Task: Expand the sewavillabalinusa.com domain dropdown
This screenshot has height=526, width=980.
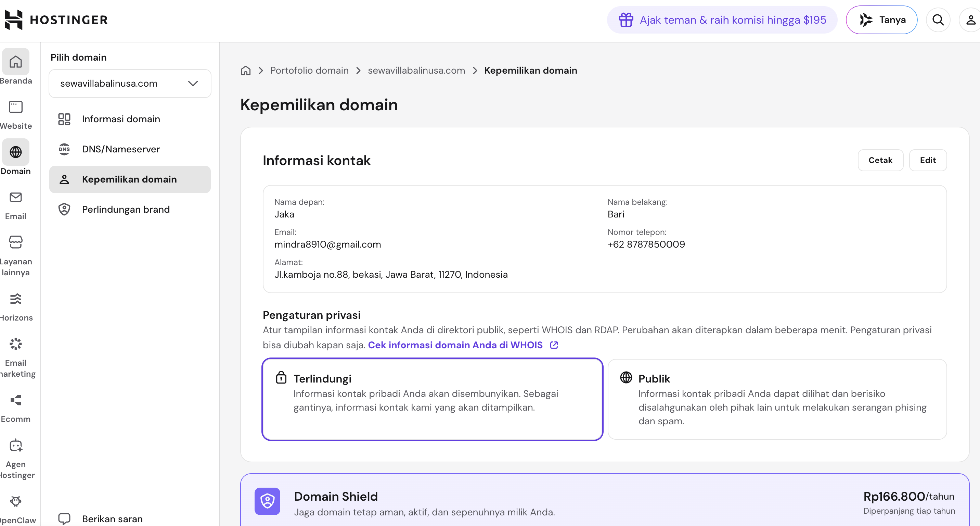Action: pos(130,83)
